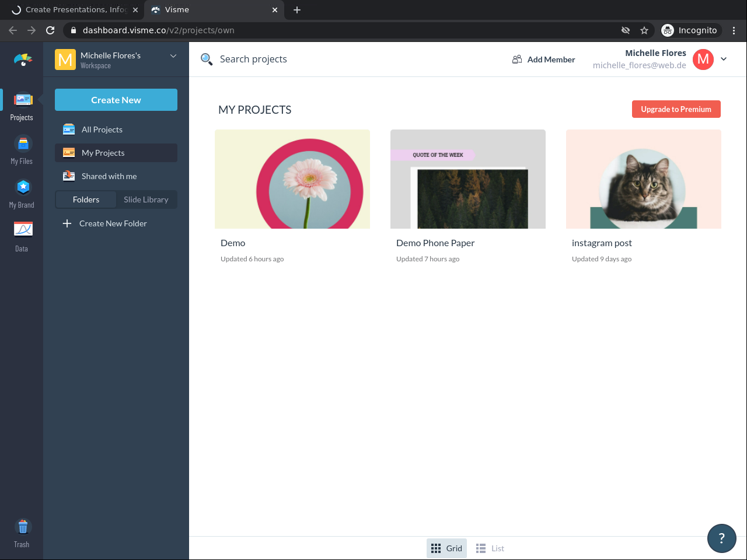Viewport: 747px width, 560px height.
Task: Click the Shared with me label
Action: (109, 176)
